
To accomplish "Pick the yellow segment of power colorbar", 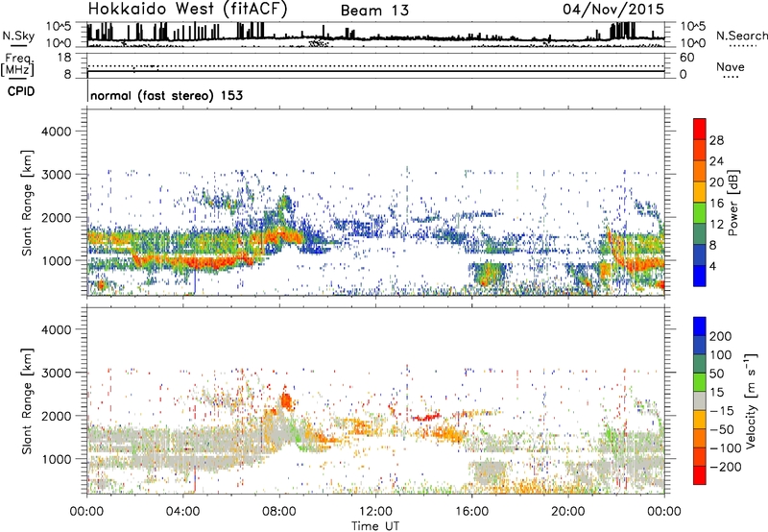I will coord(700,191).
